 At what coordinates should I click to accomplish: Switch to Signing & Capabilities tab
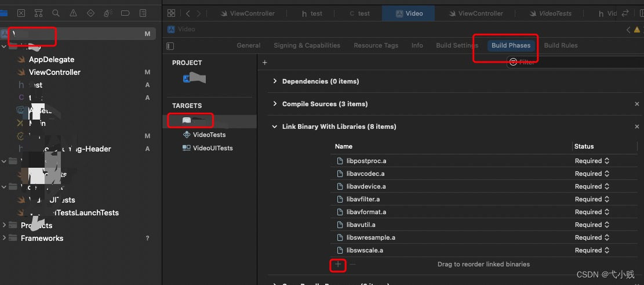point(307,46)
